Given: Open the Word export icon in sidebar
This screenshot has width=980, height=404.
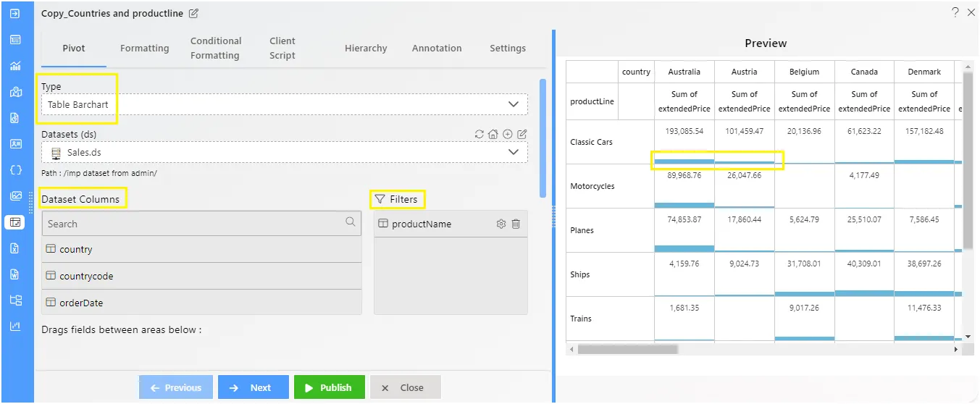Looking at the screenshot, I should tap(15, 274).
